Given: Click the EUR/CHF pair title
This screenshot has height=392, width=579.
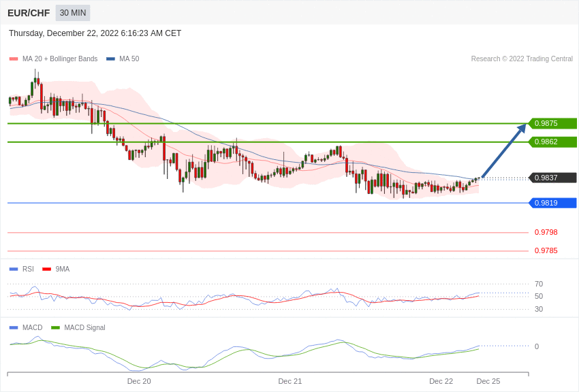Looking at the screenshot, I should (29, 13).
